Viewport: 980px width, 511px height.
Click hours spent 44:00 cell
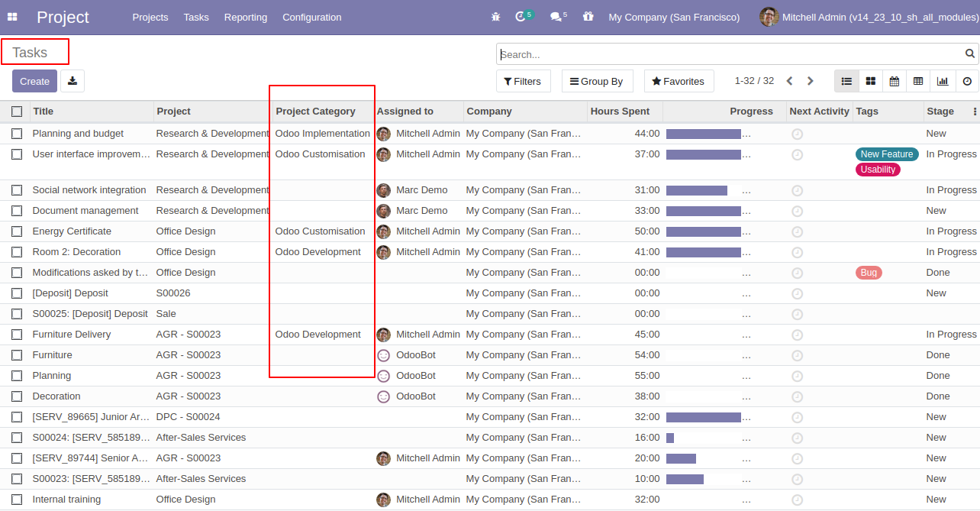(647, 134)
